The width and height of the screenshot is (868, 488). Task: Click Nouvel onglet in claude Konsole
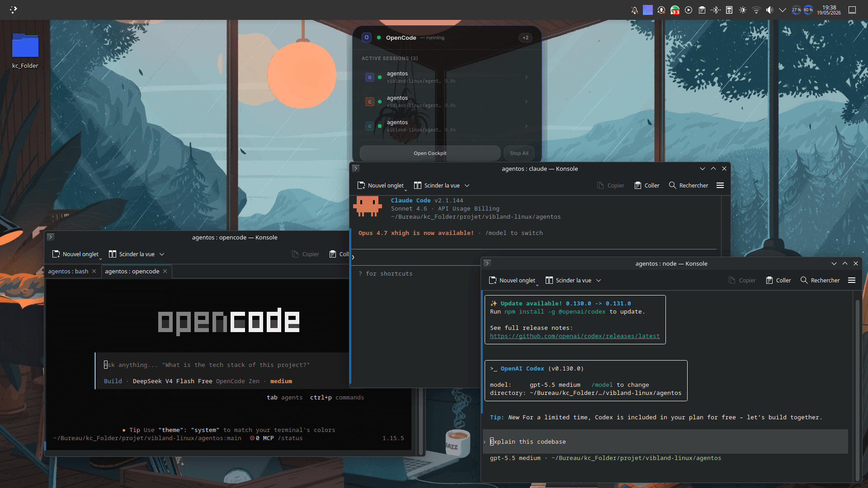point(381,186)
